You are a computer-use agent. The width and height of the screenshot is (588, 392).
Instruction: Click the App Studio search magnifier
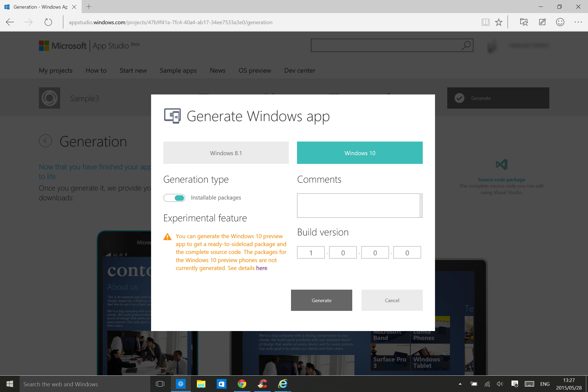click(466, 45)
